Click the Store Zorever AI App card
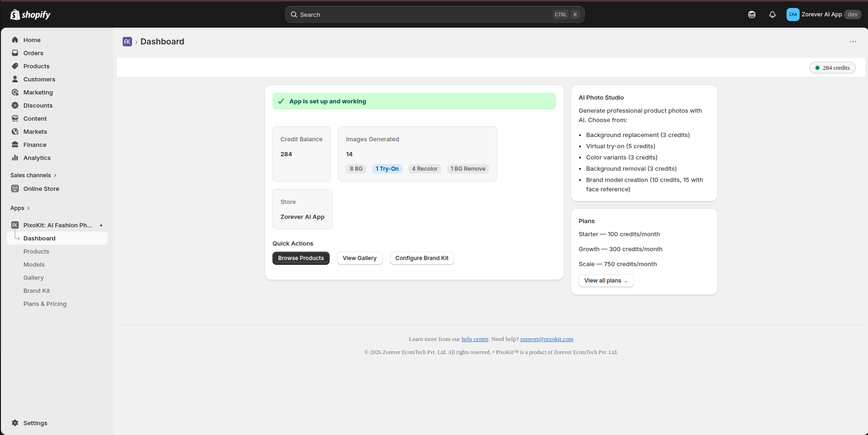This screenshot has height=435, width=868. pyautogui.click(x=302, y=209)
